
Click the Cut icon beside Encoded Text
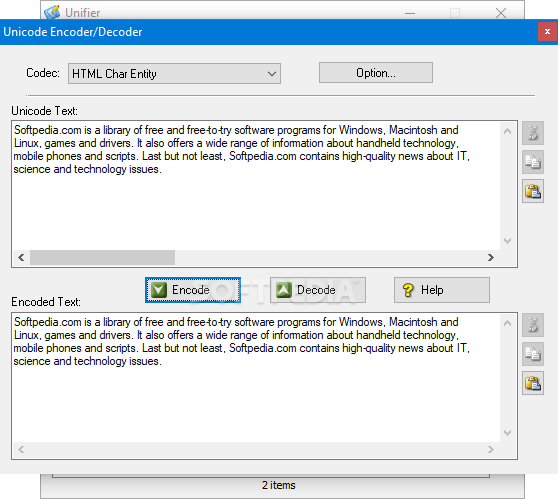(x=533, y=325)
